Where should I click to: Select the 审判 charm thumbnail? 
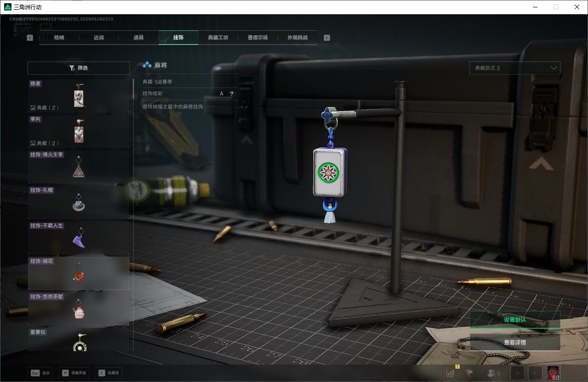point(79,131)
